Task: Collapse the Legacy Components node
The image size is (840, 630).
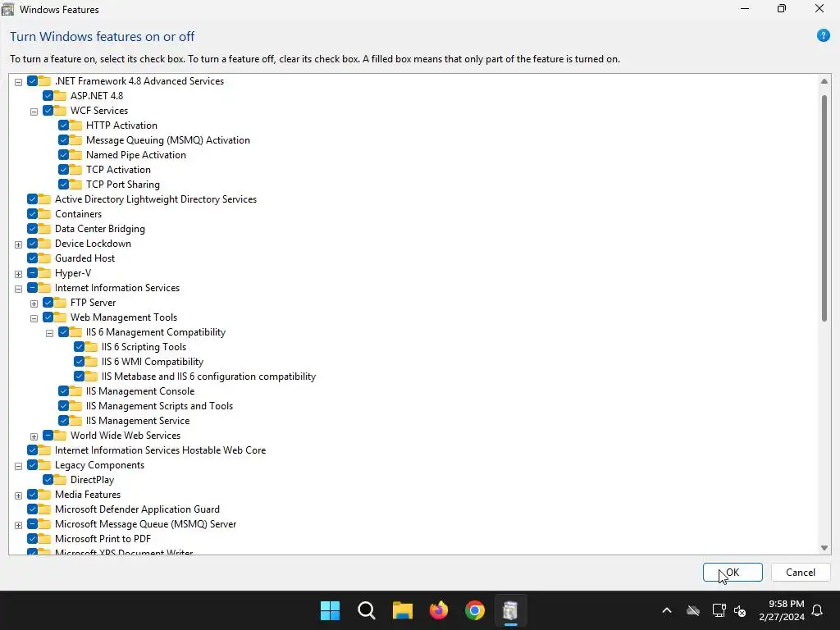Action: point(18,466)
